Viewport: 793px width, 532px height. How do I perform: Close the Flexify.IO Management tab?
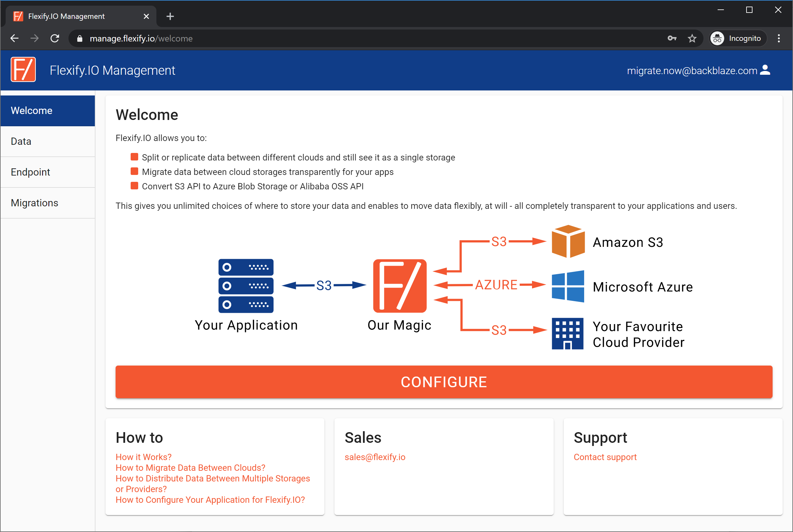(x=146, y=16)
